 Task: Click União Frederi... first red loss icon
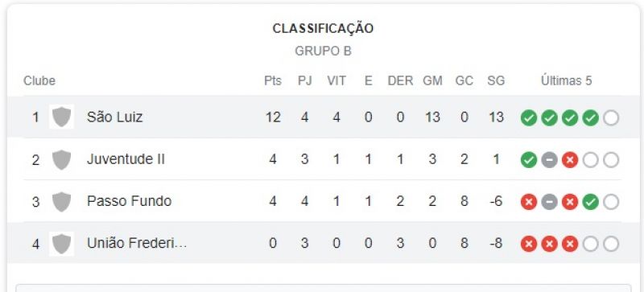coord(529,245)
